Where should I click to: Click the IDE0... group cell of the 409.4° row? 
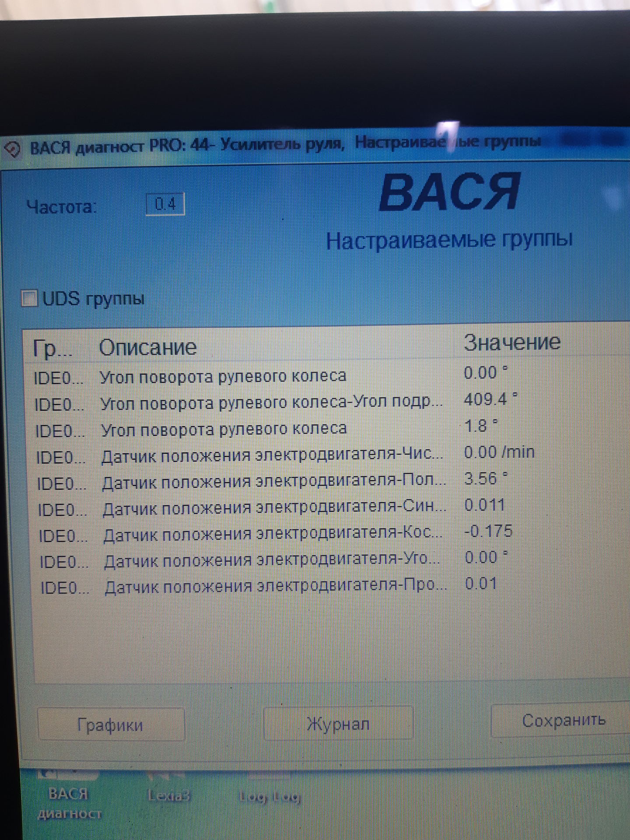pyautogui.click(x=60, y=404)
